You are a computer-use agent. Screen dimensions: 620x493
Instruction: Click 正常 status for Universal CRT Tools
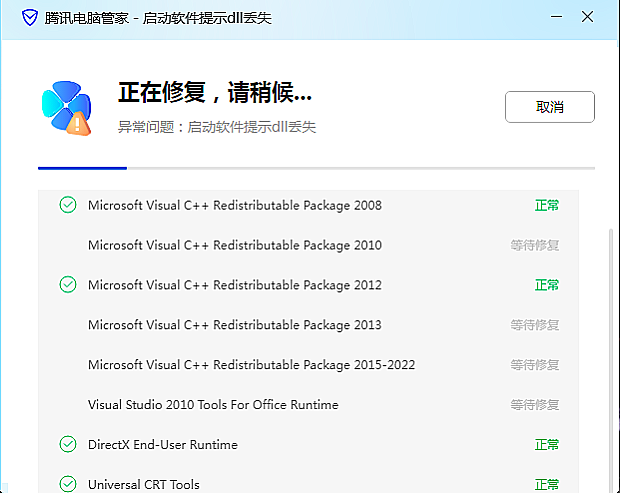547,485
